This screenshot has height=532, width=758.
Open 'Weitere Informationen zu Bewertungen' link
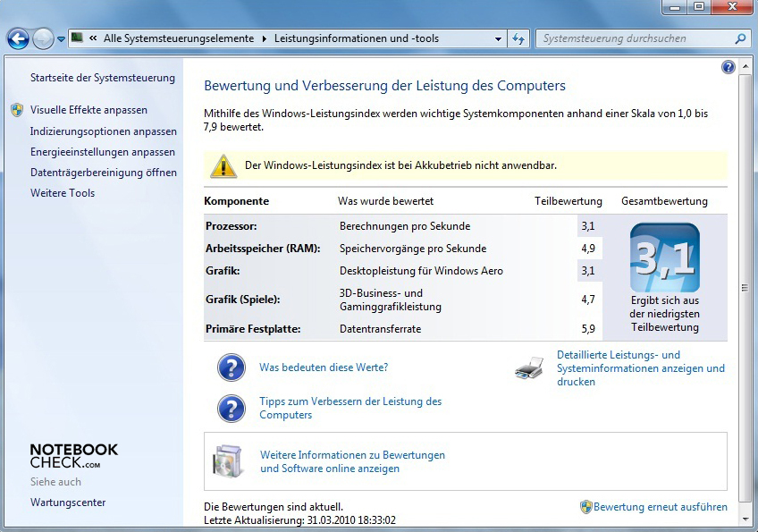click(x=352, y=461)
